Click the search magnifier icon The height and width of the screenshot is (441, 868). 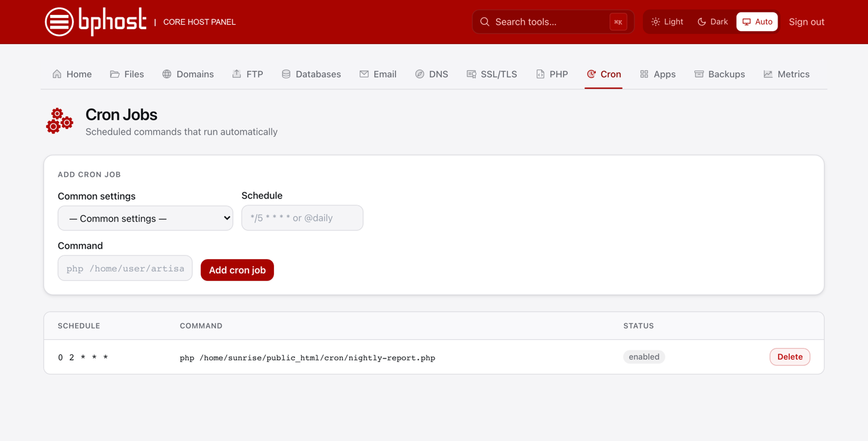485,22
